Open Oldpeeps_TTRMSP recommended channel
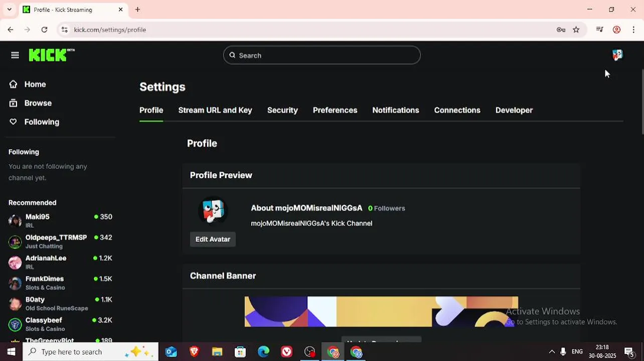This screenshot has height=361, width=644. click(x=60, y=241)
